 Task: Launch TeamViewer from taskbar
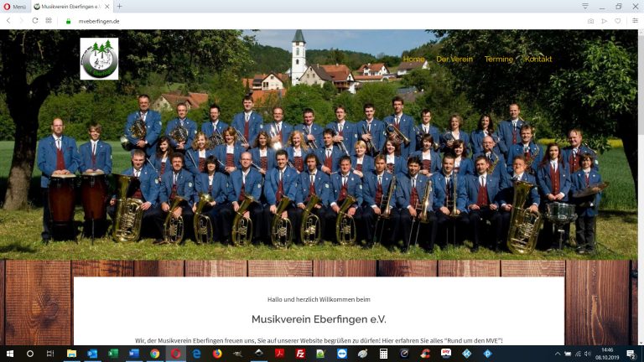[342, 354]
